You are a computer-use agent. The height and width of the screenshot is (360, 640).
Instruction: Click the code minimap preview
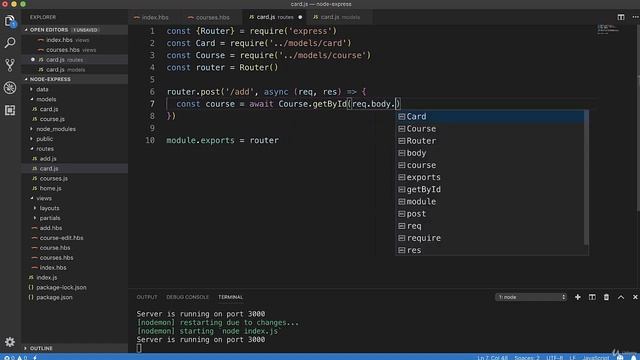pyautogui.click(x=608, y=29)
